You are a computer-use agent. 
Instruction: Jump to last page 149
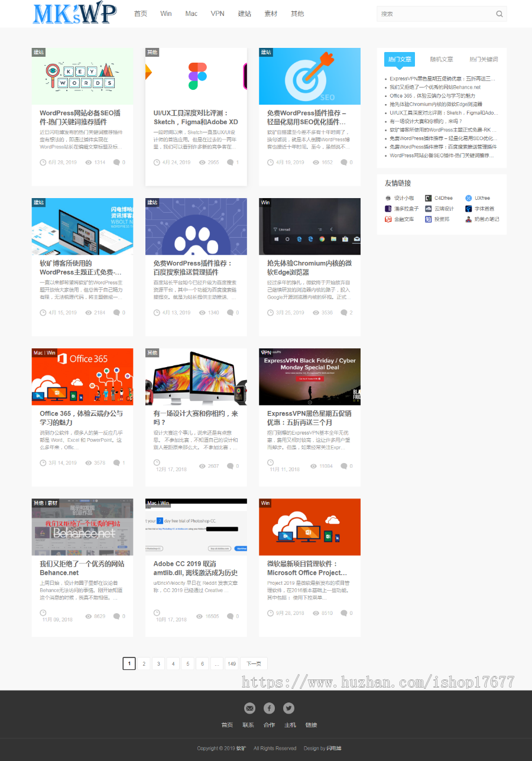pyautogui.click(x=232, y=663)
